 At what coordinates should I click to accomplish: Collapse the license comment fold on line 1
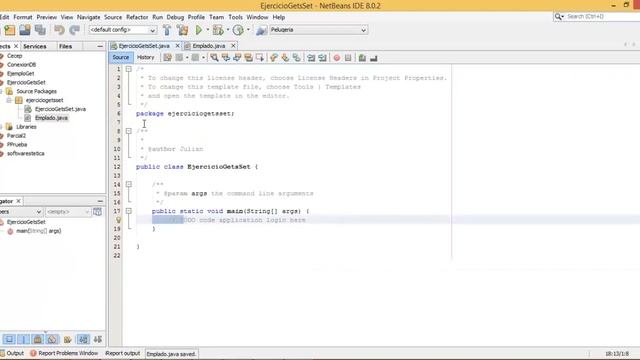pyautogui.click(x=129, y=69)
